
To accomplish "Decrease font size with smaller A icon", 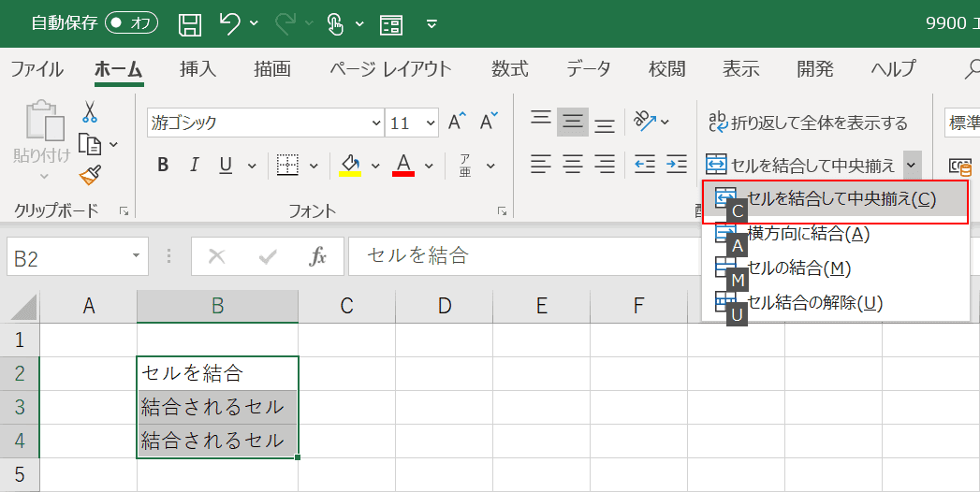I will 489,121.
